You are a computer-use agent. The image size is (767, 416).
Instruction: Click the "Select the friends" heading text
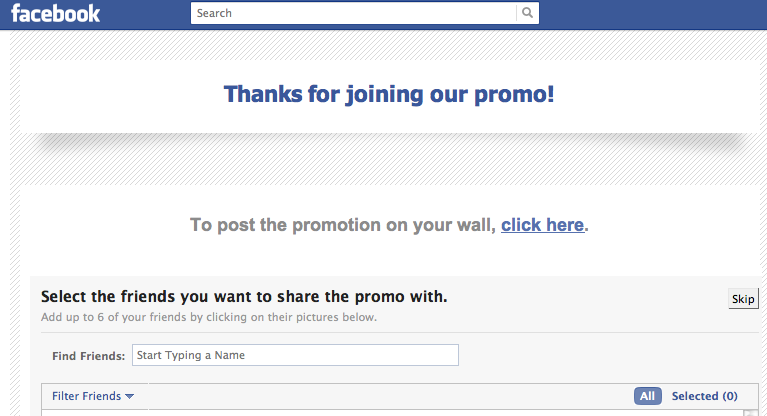[x=243, y=296]
